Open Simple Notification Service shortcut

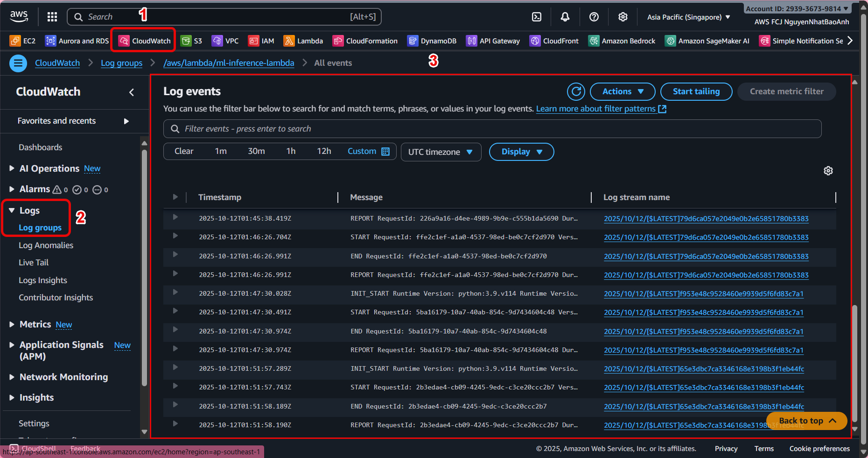[801, 41]
